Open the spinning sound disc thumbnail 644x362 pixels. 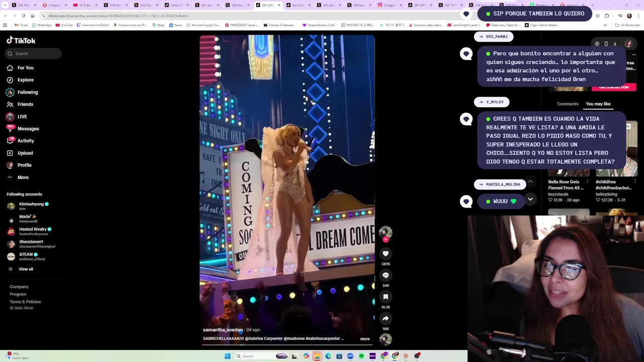point(385,339)
